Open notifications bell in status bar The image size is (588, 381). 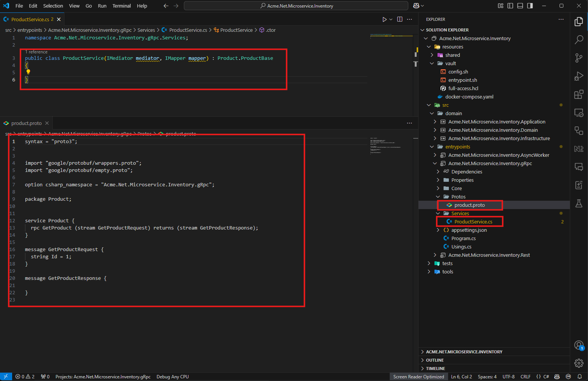[580, 377]
